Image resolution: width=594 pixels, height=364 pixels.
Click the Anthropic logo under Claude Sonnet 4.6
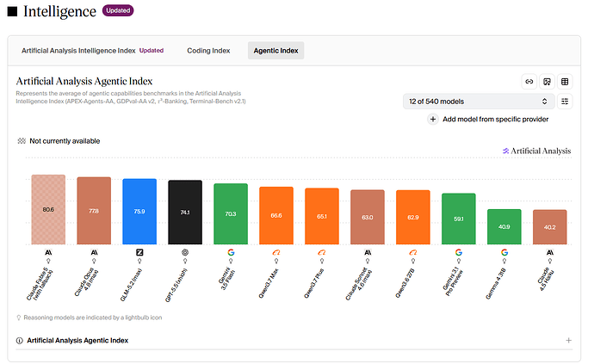pyautogui.click(x=368, y=252)
